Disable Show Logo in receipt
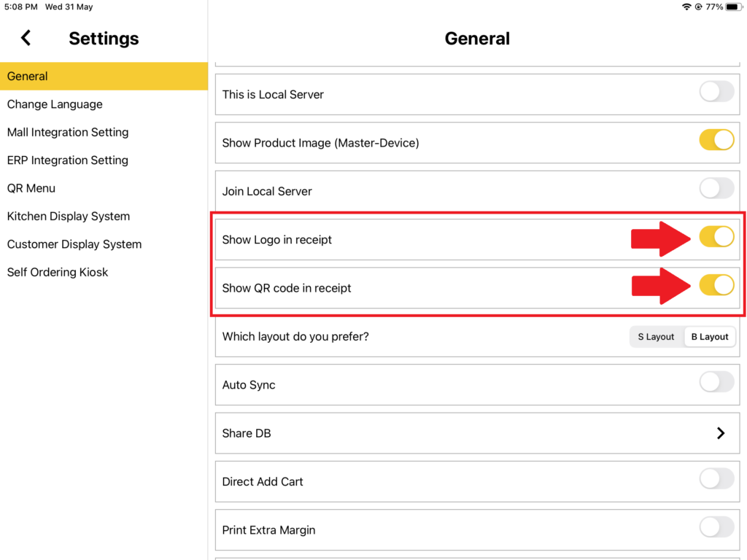Screen dimensions: 747x560 [x=716, y=236]
